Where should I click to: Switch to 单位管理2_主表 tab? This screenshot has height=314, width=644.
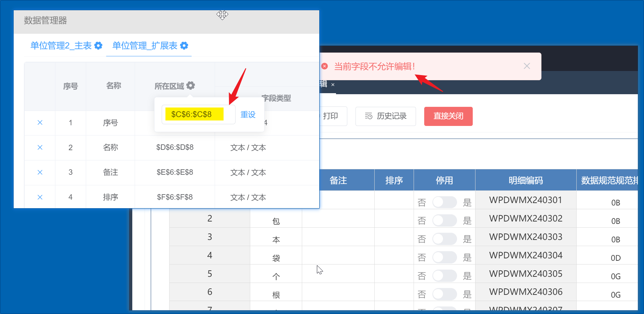[x=61, y=46]
